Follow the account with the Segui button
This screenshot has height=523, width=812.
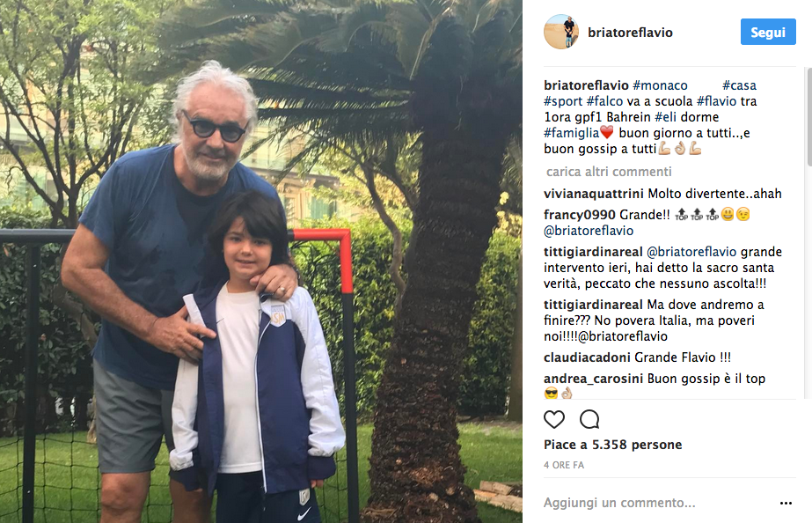click(768, 32)
